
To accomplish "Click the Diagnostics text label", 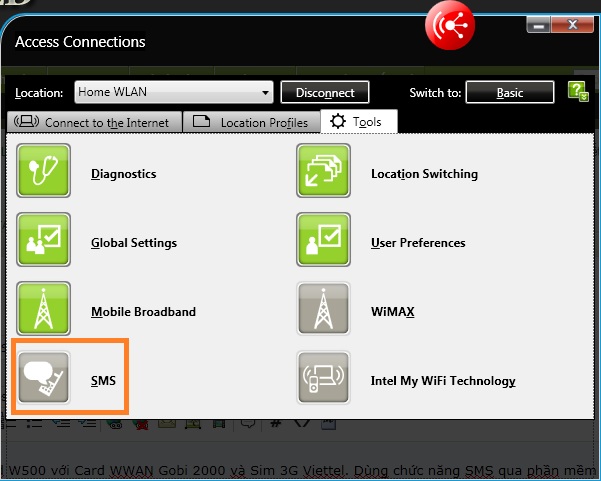I will coord(124,174).
